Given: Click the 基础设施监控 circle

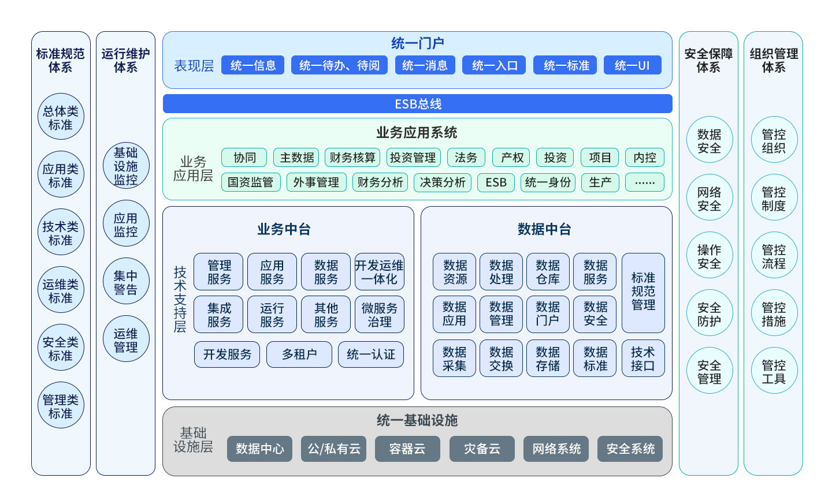Looking at the screenshot, I should [x=126, y=166].
